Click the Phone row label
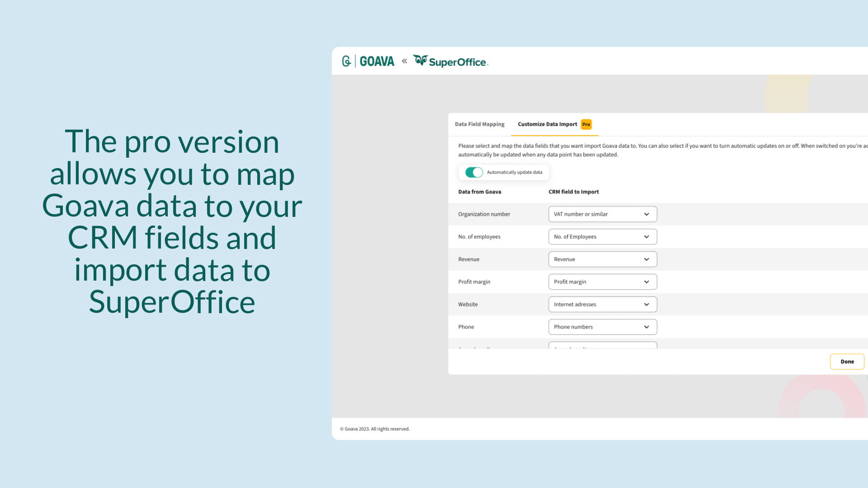 point(466,327)
